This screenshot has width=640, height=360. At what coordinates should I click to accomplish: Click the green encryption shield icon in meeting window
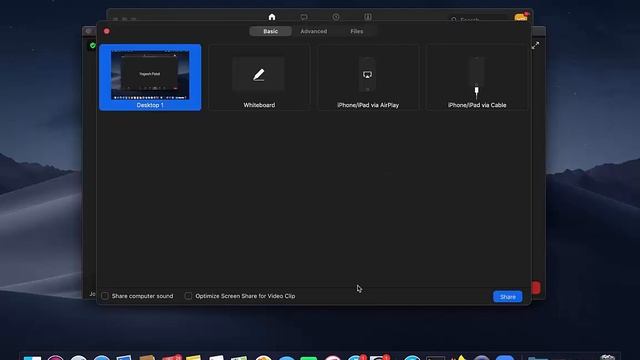click(93, 45)
